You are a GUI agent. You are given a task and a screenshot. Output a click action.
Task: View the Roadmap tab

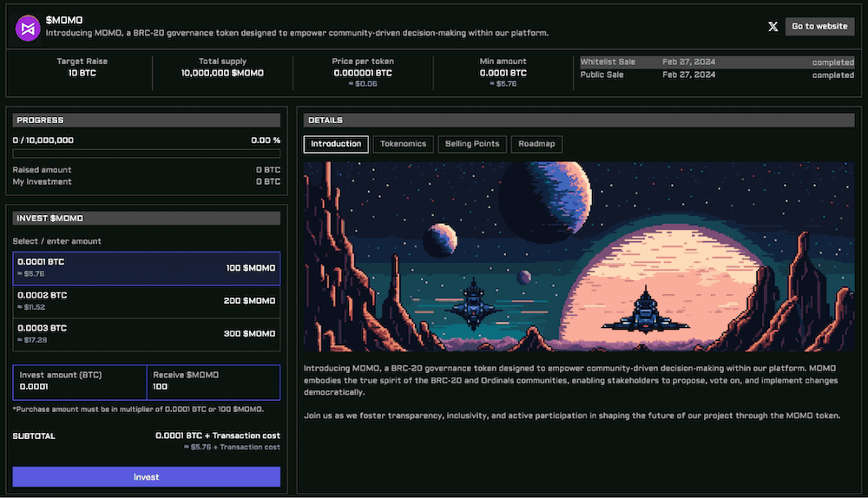click(x=536, y=144)
